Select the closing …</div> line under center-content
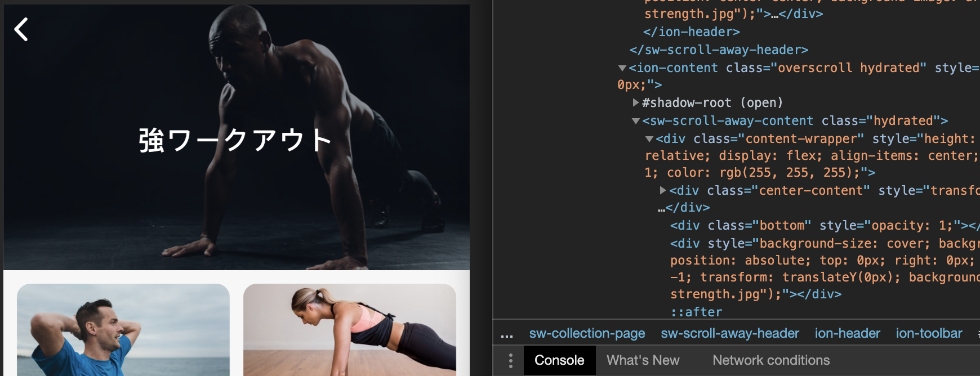 click(x=684, y=208)
